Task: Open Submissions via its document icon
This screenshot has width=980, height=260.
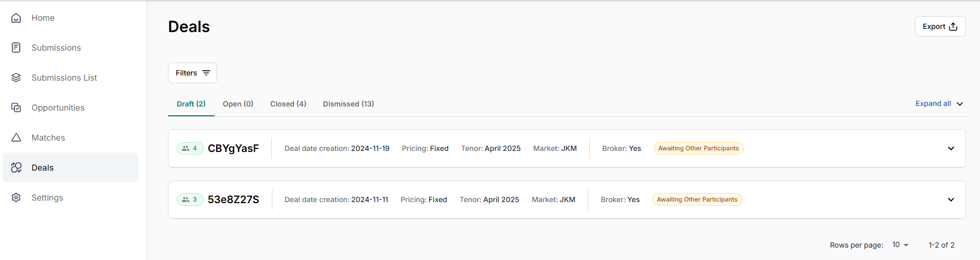Action: tap(16, 48)
